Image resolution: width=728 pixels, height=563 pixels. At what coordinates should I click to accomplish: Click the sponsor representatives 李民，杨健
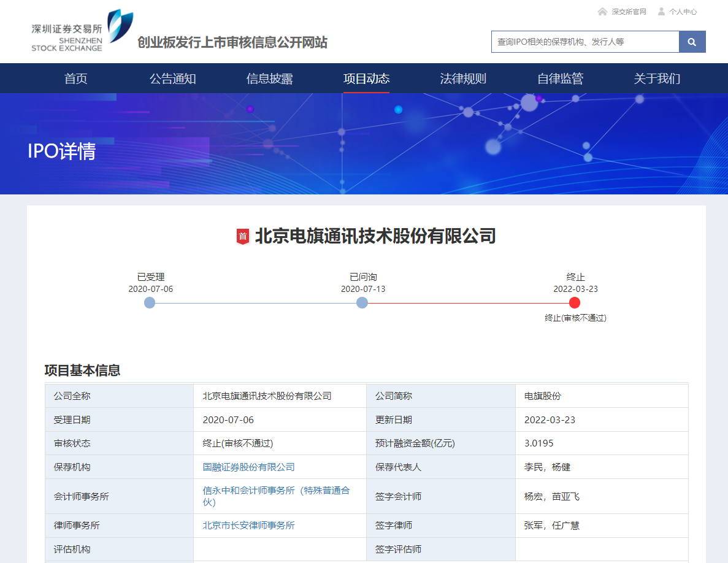pos(548,467)
